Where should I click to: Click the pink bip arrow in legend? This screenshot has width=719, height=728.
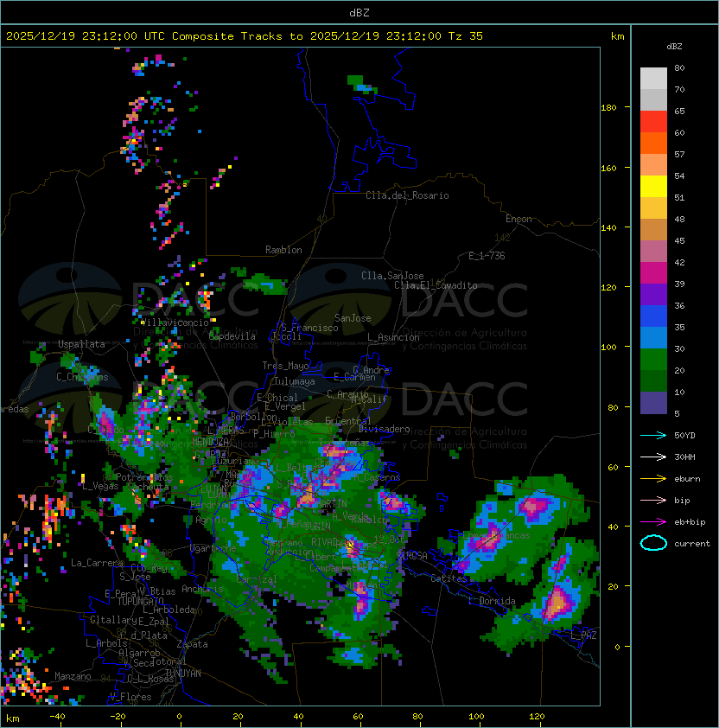653,501
